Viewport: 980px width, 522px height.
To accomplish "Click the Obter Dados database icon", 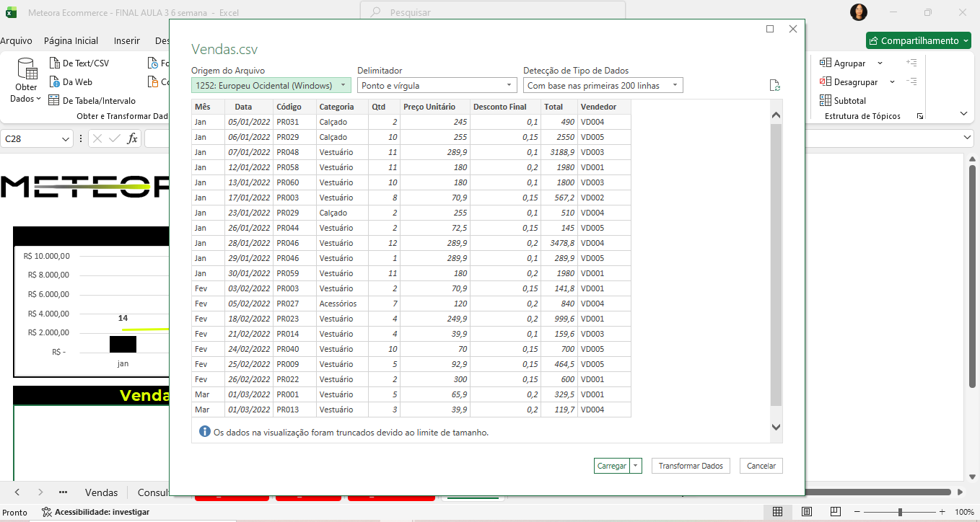I will point(27,70).
